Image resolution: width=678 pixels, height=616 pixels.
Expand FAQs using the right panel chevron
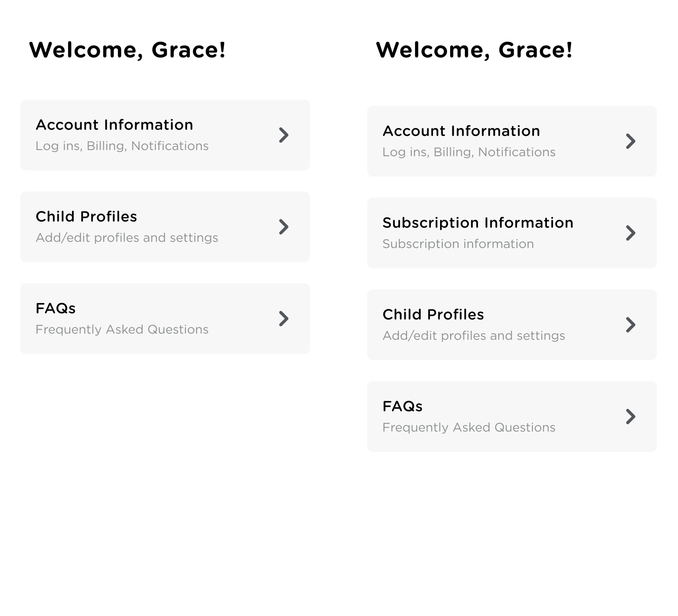tap(631, 417)
